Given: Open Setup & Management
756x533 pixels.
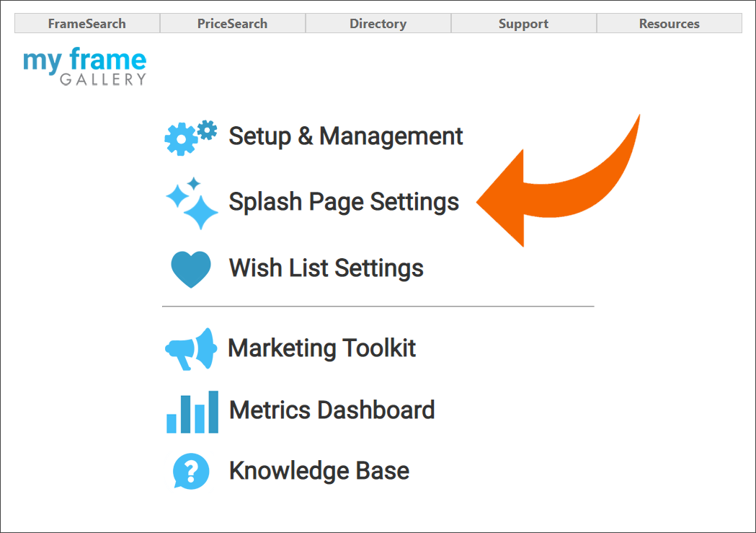Looking at the screenshot, I should click(345, 136).
